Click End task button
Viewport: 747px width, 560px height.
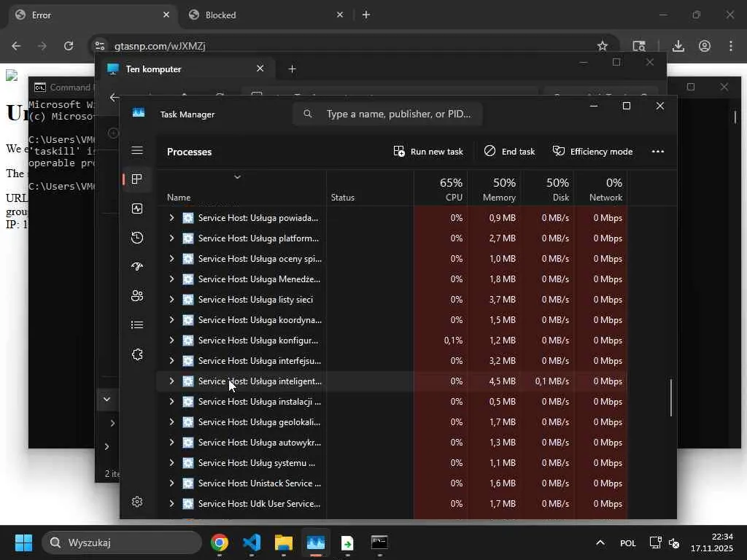click(x=509, y=152)
